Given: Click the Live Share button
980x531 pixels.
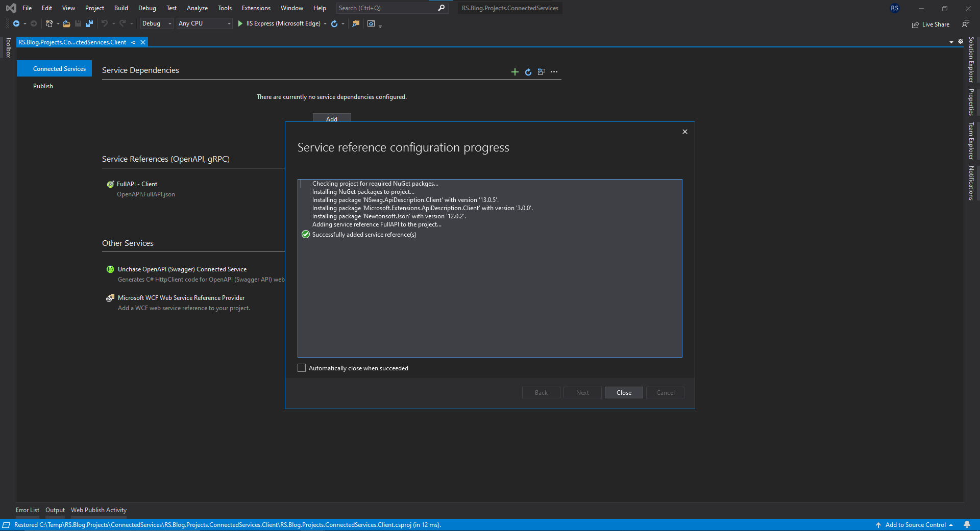Looking at the screenshot, I should [x=930, y=24].
